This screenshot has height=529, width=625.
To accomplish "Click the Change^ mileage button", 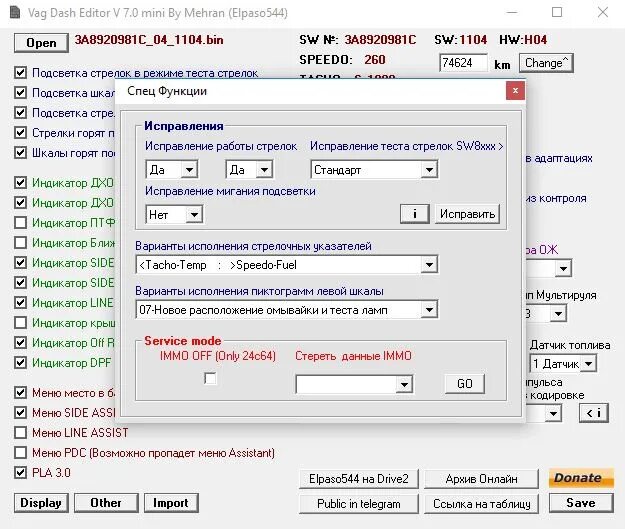I will (546, 63).
